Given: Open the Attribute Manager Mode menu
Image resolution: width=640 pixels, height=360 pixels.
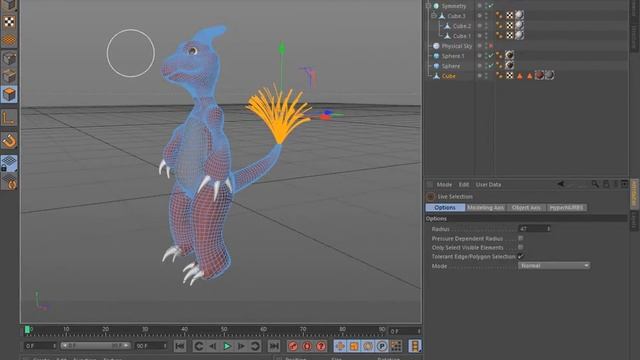Looking at the screenshot, I should 444,184.
